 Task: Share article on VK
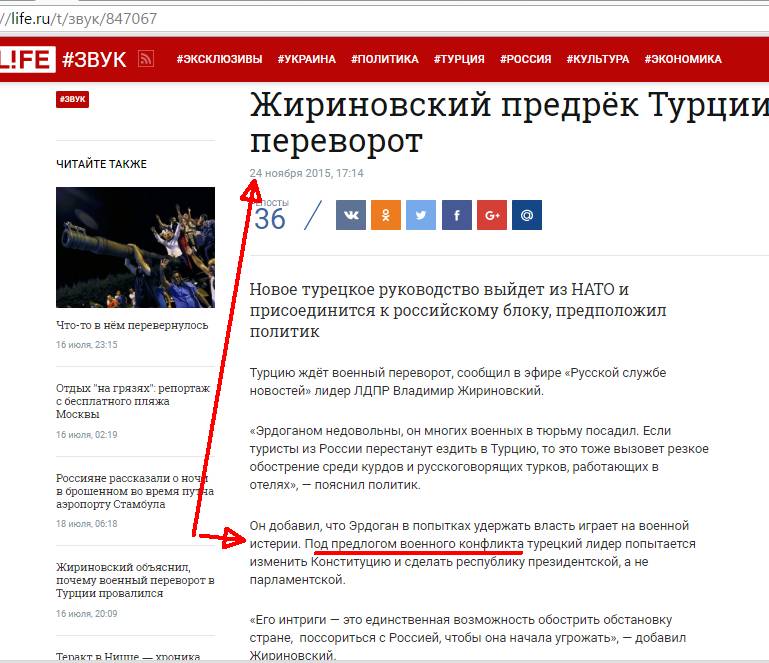point(351,215)
